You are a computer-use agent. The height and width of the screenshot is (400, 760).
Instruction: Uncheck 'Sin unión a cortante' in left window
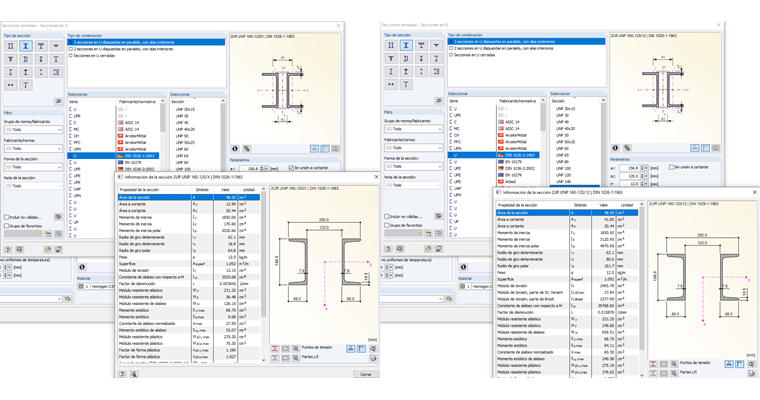pos(291,168)
